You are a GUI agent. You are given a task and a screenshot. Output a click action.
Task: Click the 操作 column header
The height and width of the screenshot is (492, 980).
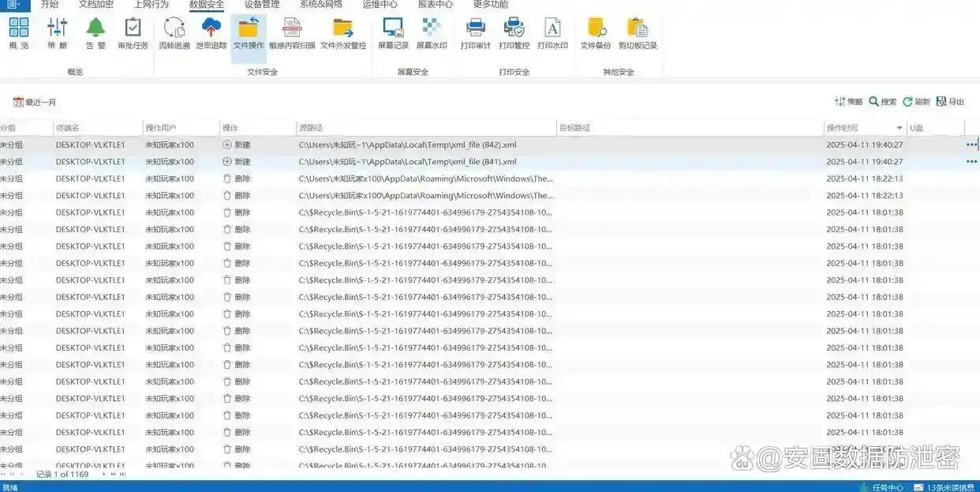257,128
